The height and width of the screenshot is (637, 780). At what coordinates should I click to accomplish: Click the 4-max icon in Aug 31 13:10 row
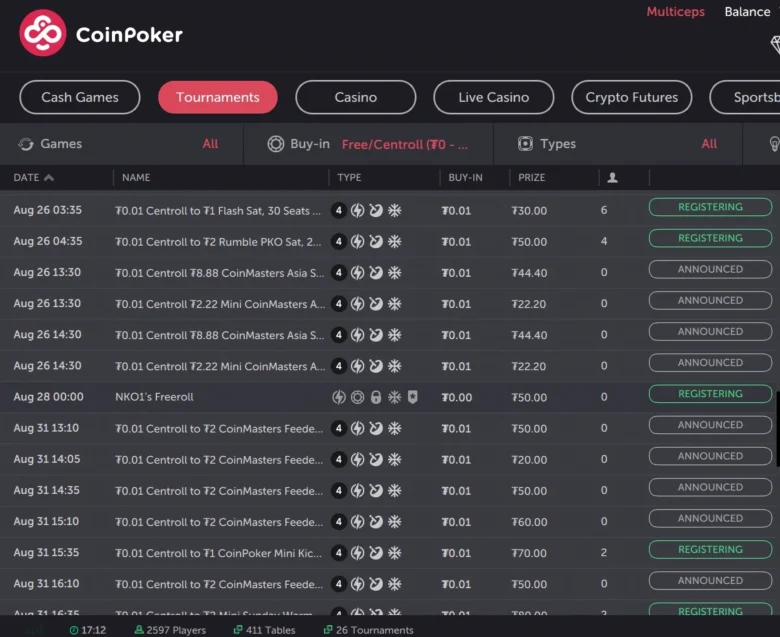(339, 428)
